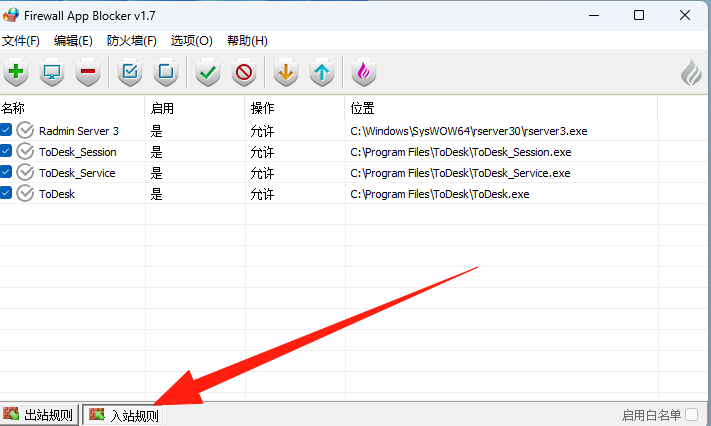The height and width of the screenshot is (426, 711).
Task: Click the green checkmark allow icon
Action: [x=208, y=72]
